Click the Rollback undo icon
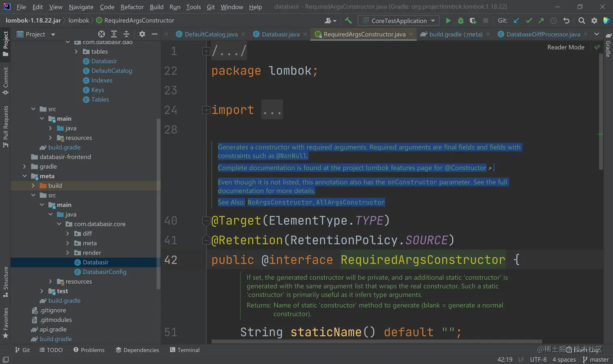613x364 pixels. (x=566, y=21)
